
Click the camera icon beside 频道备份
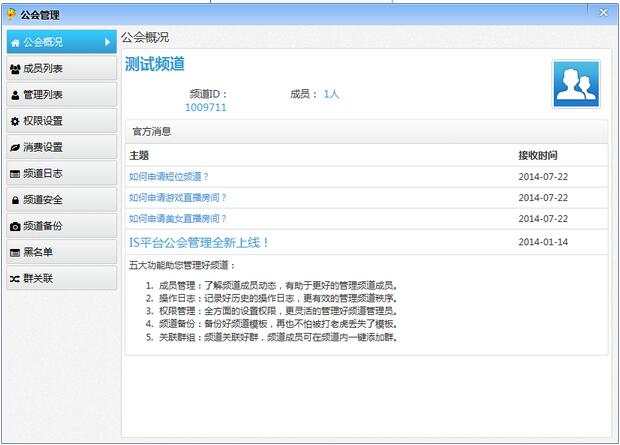pyautogui.click(x=15, y=226)
